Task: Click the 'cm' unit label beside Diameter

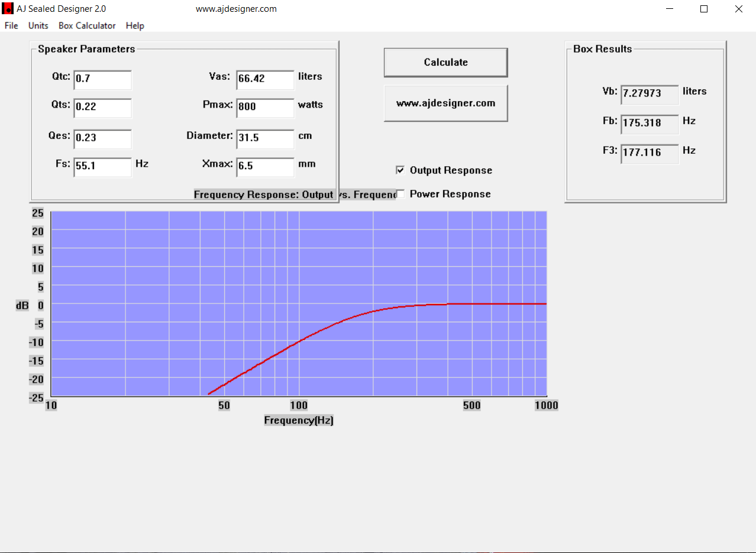Action: click(x=305, y=135)
